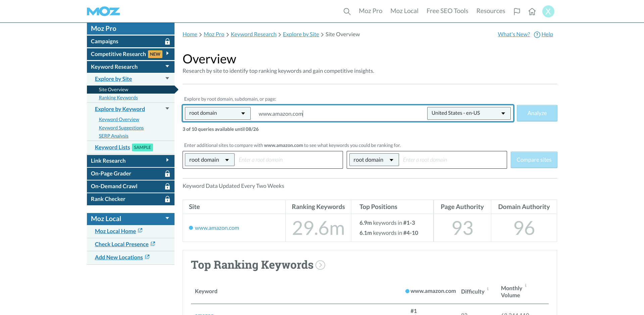Click the circled arrow next to Top Ranking Keywords
The width and height of the screenshot is (644, 315).
click(x=320, y=265)
